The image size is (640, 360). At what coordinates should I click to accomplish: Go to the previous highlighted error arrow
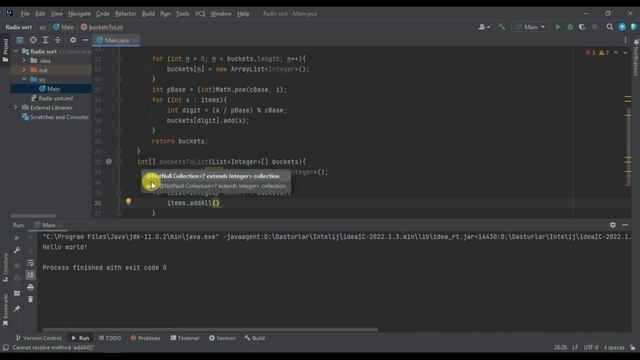point(616,53)
